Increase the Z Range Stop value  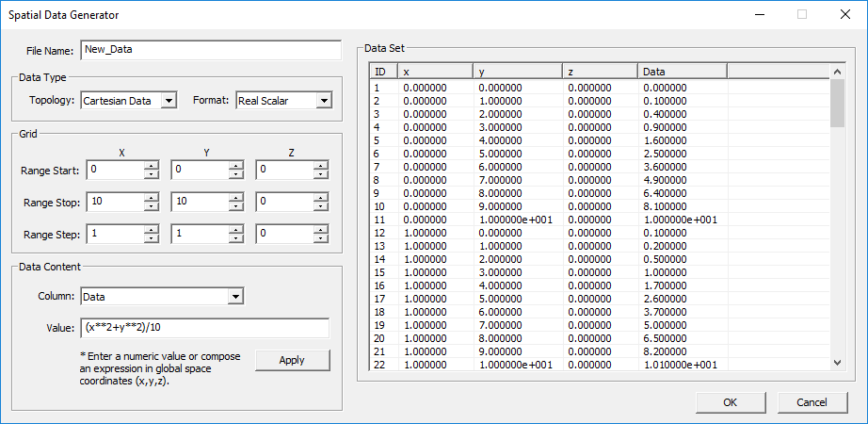click(320, 198)
